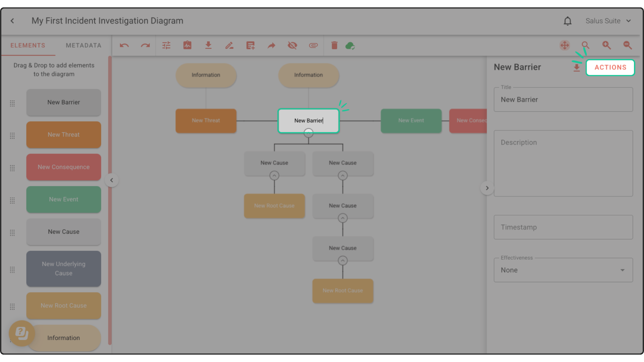Open the Effectiveness dropdown
Image resolution: width=644 pixels, height=362 pixels.
pos(563,270)
